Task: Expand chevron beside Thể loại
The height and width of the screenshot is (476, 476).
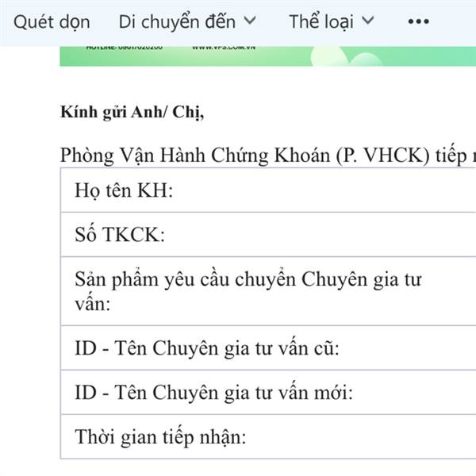Action: 368,21
